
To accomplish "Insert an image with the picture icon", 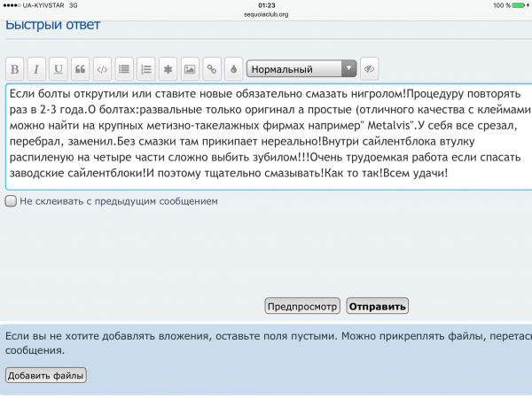I will tap(190, 68).
